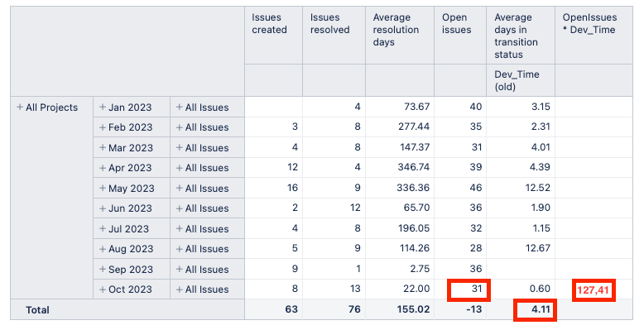The width and height of the screenshot is (644, 330).
Task: Expand the Apr 2023 row
Action: click(103, 168)
